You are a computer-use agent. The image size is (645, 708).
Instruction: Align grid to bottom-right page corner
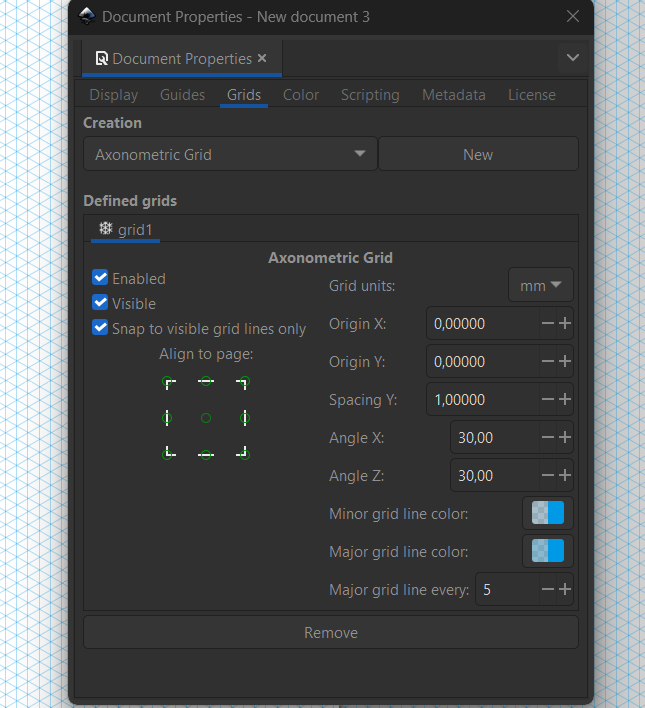[x=243, y=453]
